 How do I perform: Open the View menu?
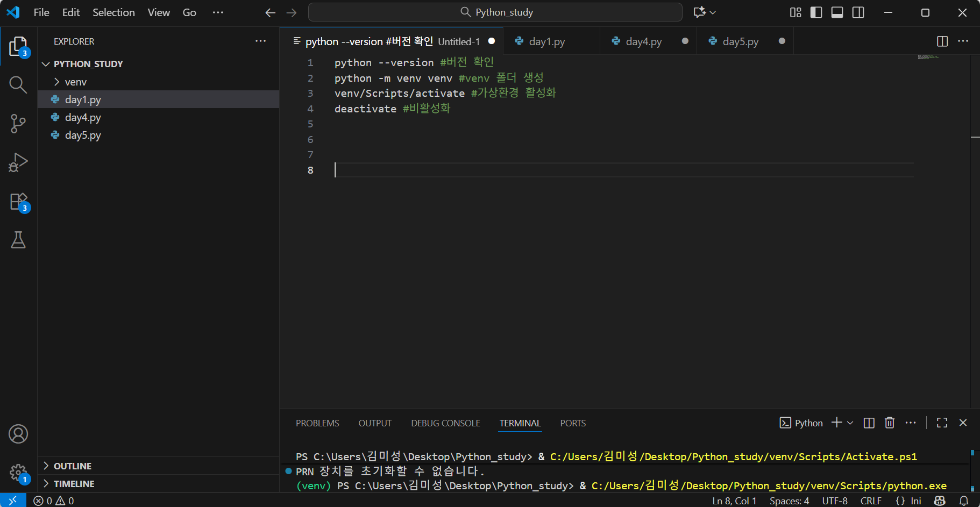point(159,12)
